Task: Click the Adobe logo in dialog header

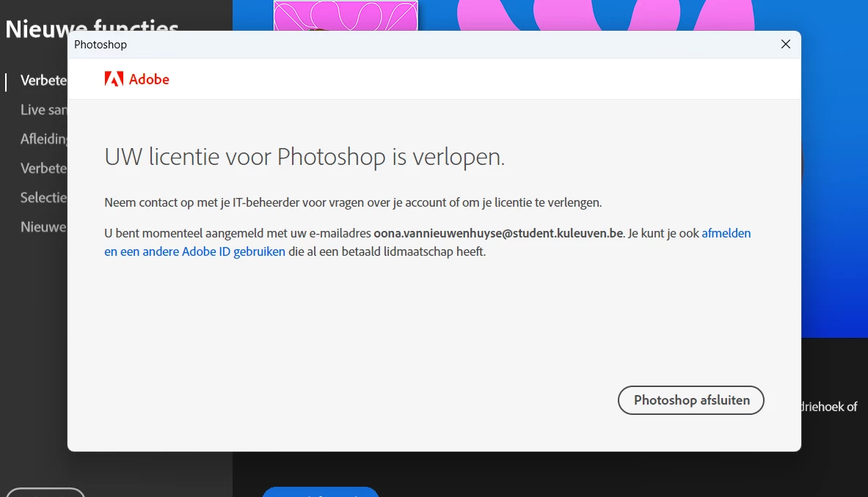Action: point(136,79)
